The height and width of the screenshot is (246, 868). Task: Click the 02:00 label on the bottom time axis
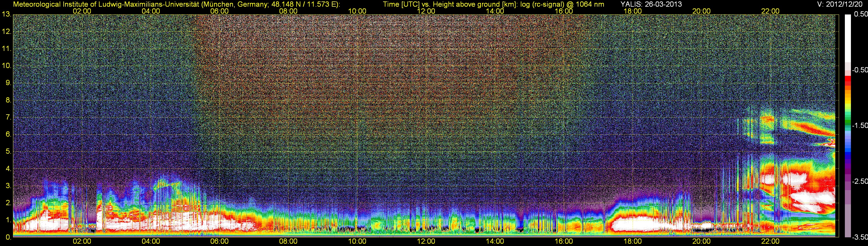82,241
